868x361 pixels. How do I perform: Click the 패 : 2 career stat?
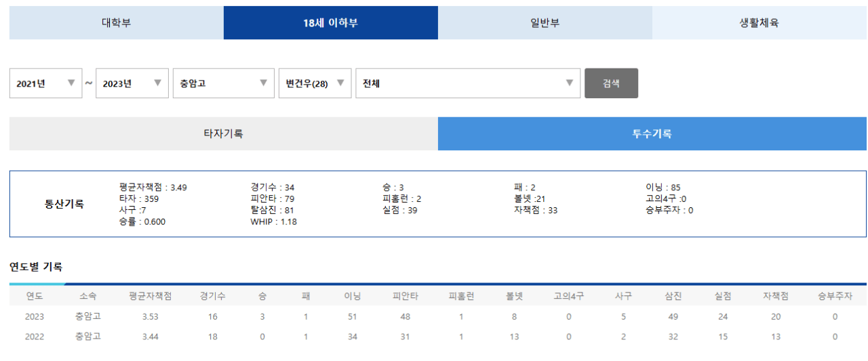[525, 187]
